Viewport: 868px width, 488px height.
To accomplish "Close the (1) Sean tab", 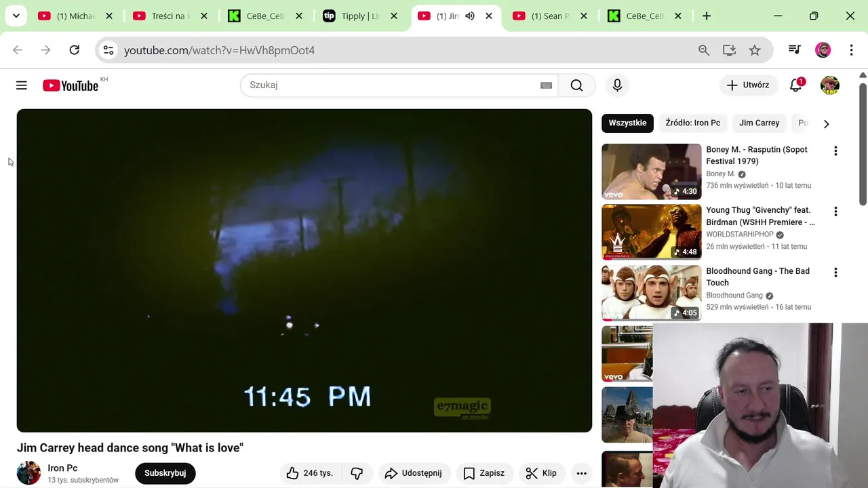I will click(x=584, y=16).
